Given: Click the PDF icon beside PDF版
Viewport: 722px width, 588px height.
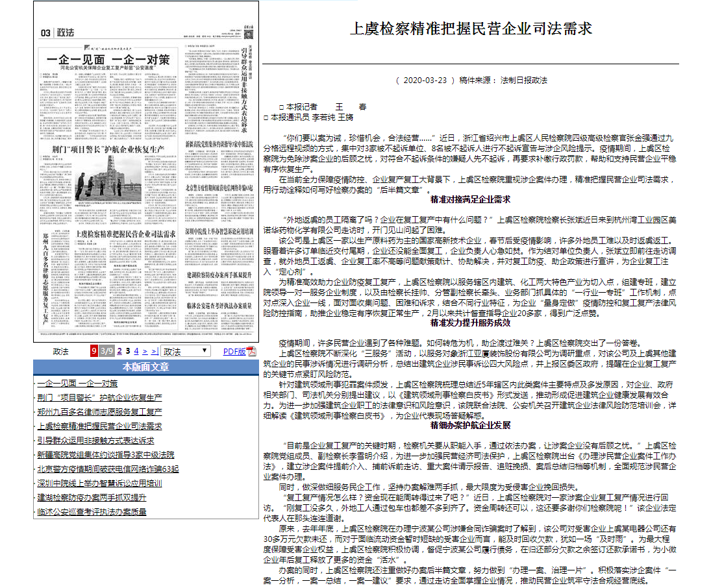Looking at the screenshot, I should click(251, 352).
